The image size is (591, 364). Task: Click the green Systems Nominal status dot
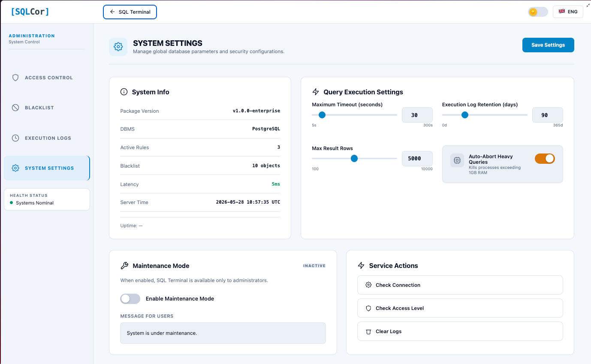tap(12, 203)
